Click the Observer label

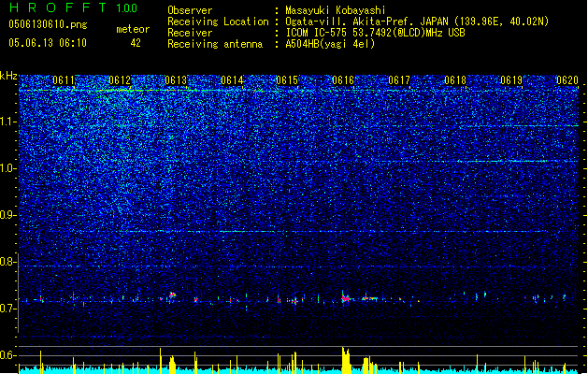(x=190, y=10)
